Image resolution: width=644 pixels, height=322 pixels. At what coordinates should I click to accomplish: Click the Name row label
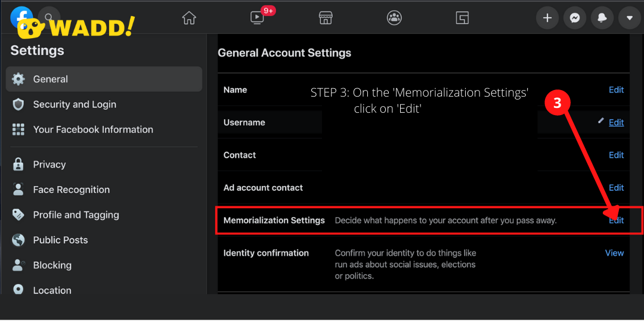(236, 89)
